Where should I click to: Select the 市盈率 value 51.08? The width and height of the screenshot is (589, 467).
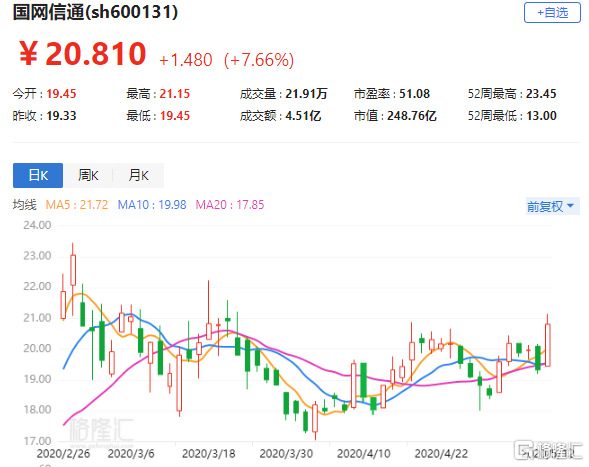click(414, 94)
